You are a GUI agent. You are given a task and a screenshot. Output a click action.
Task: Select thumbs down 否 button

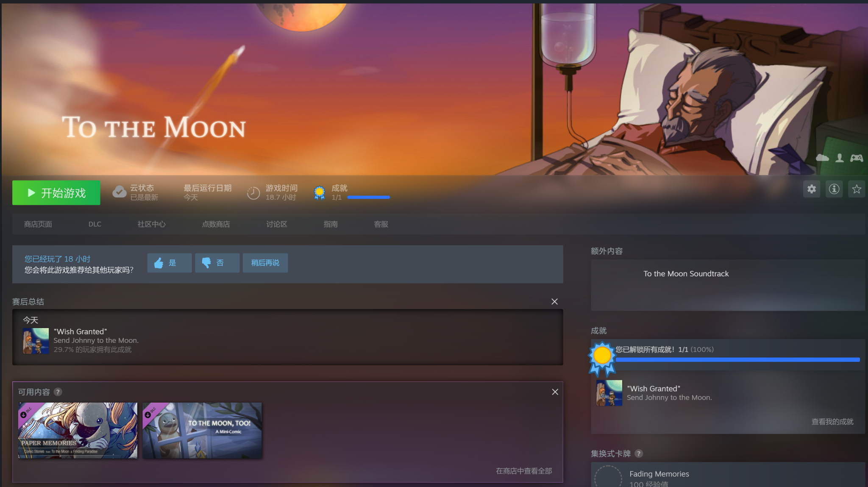pos(217,263)
